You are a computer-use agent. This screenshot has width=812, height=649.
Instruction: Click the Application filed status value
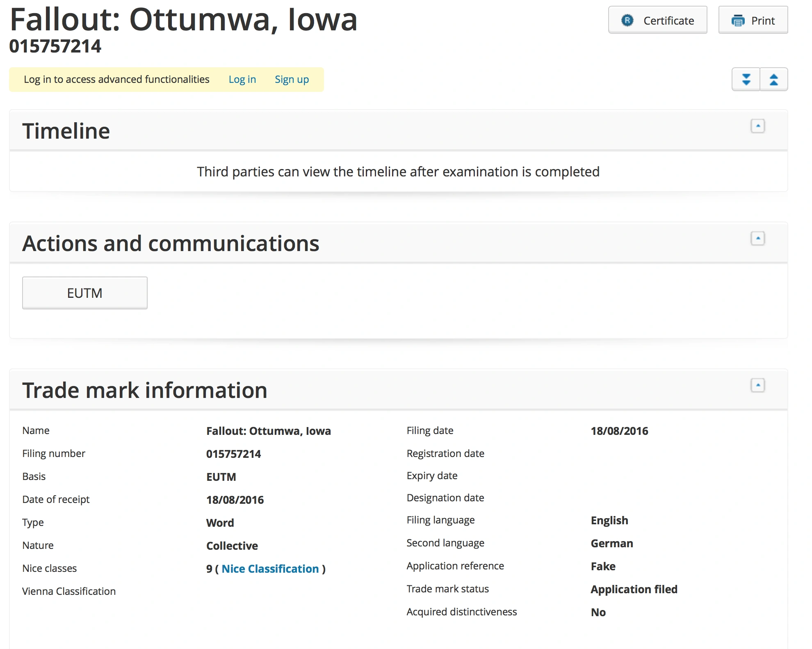pos(634,589)
